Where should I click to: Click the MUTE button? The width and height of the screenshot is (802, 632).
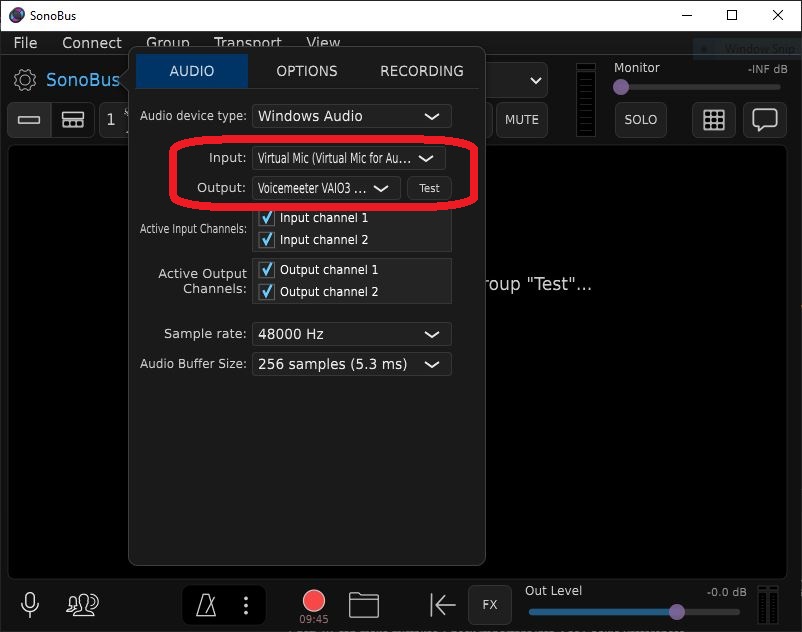click(x=522, y=120)
